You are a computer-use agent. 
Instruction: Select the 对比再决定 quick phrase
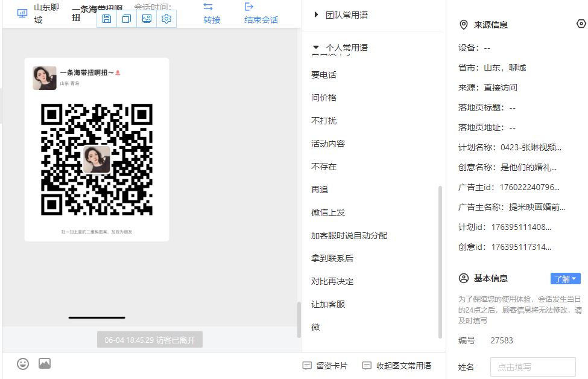click(332, 281)
